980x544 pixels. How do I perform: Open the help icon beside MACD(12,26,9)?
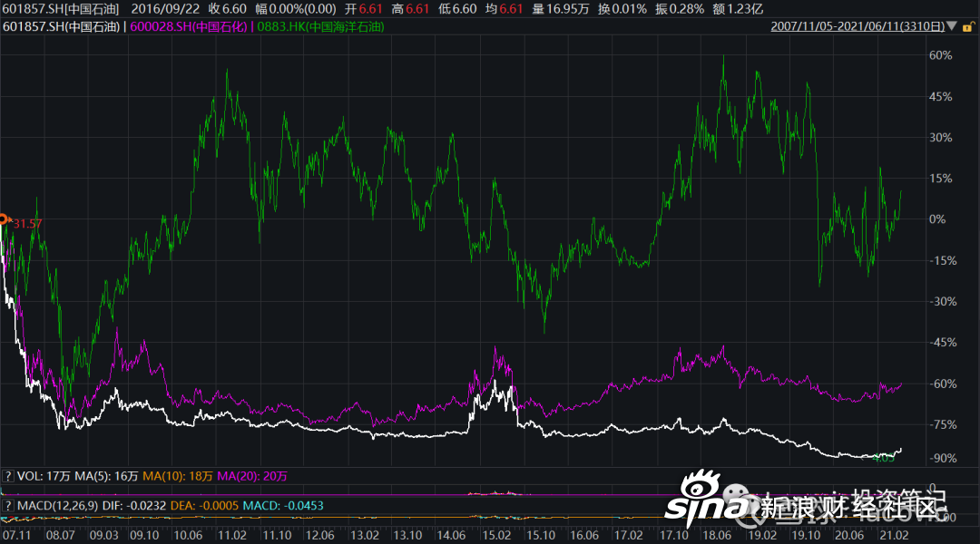coord(7,505)
